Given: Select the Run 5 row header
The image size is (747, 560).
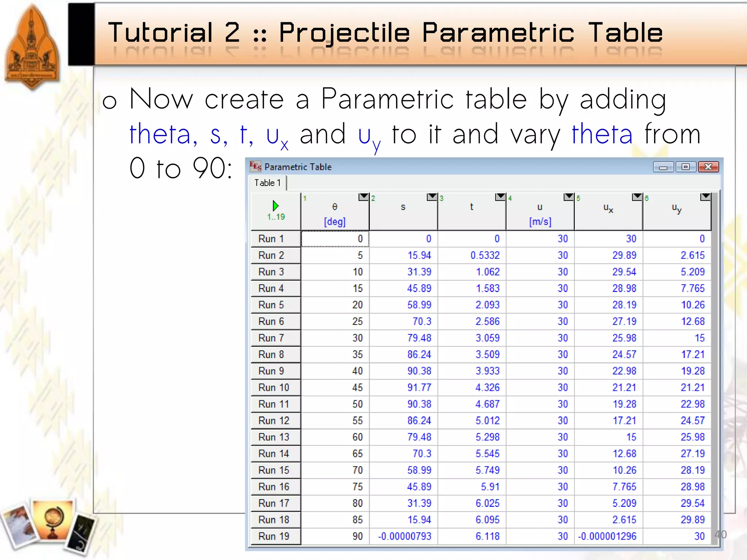Looking at the screenshot, I should [x=276, y=305].
